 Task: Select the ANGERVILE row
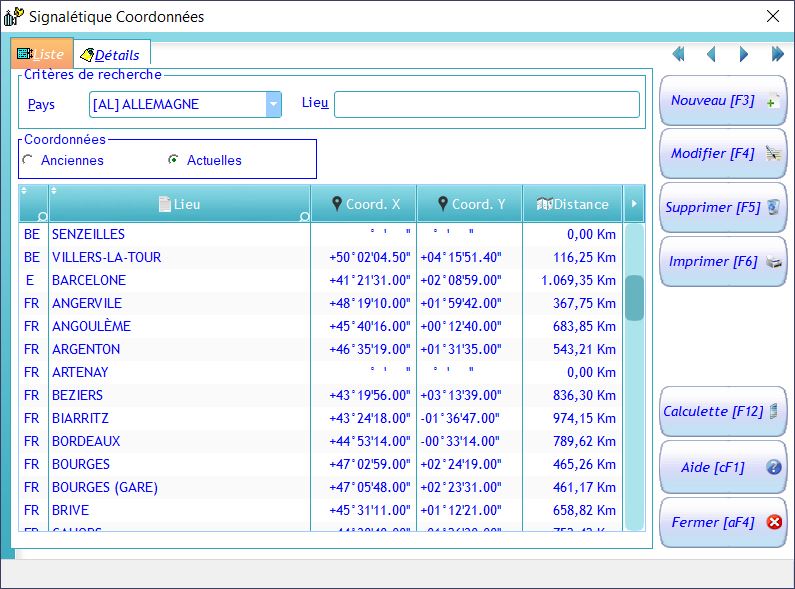coord(320,303)
